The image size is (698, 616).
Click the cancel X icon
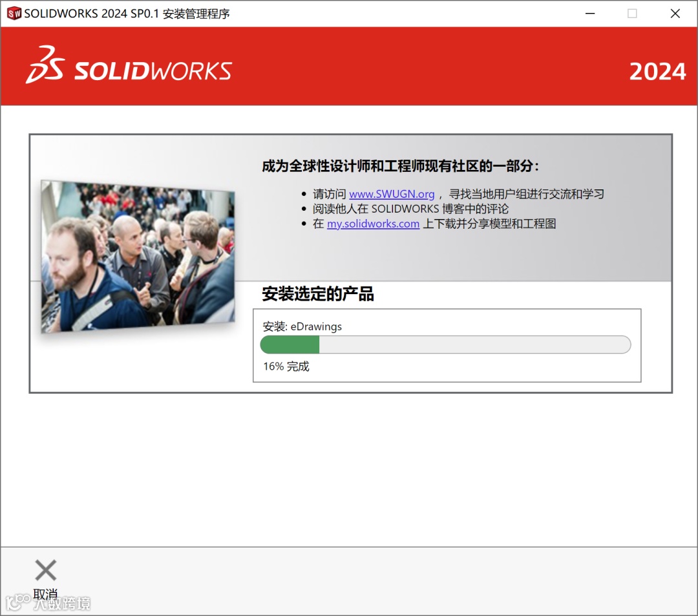[x=45, y=570]
